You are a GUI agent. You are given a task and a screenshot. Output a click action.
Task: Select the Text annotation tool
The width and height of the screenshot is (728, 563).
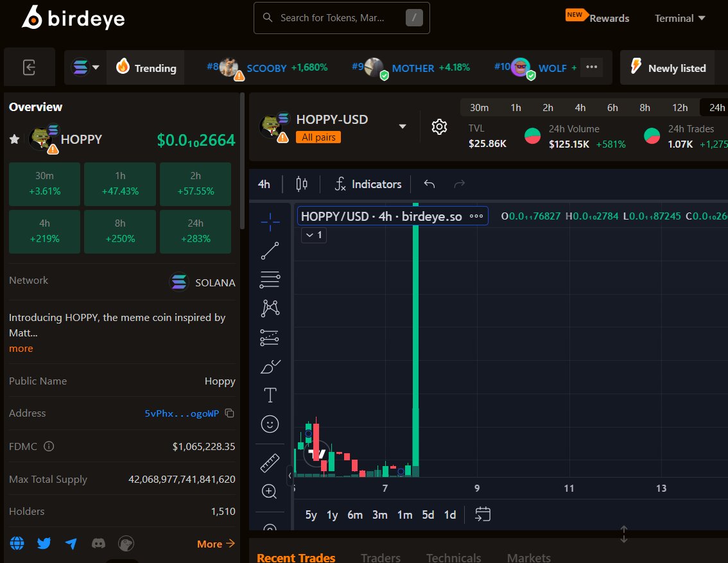(x=270, y=395)
